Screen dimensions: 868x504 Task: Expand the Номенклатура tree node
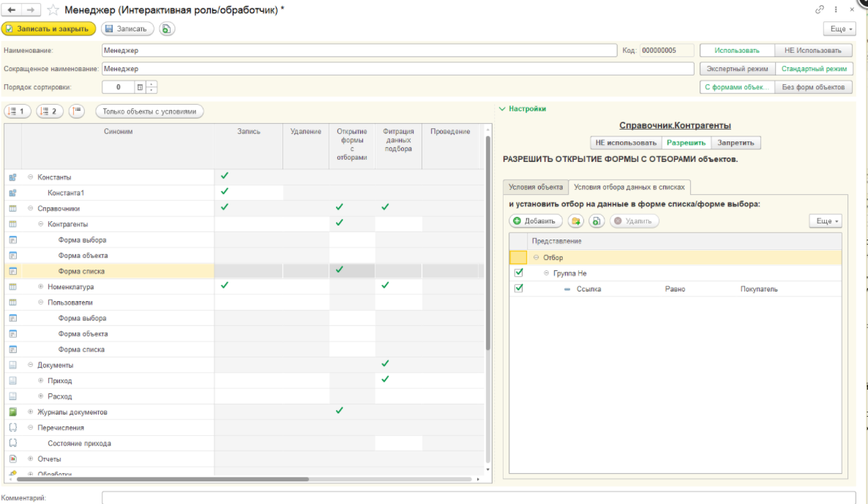point(41,286)
